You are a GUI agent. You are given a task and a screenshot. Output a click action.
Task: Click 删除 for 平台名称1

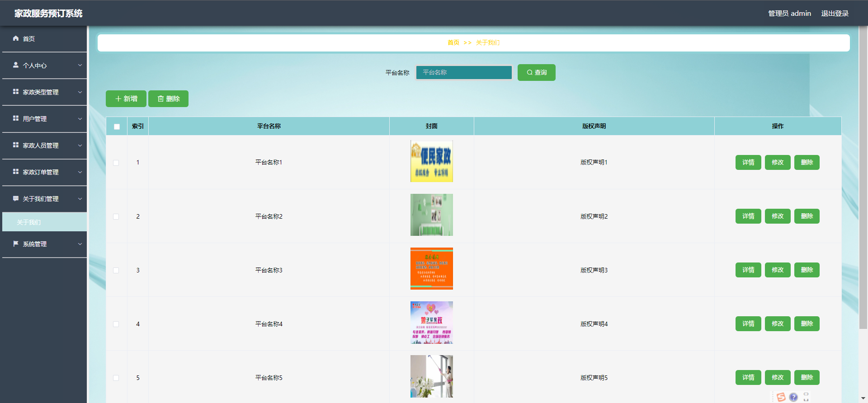[x=807, y=162]
